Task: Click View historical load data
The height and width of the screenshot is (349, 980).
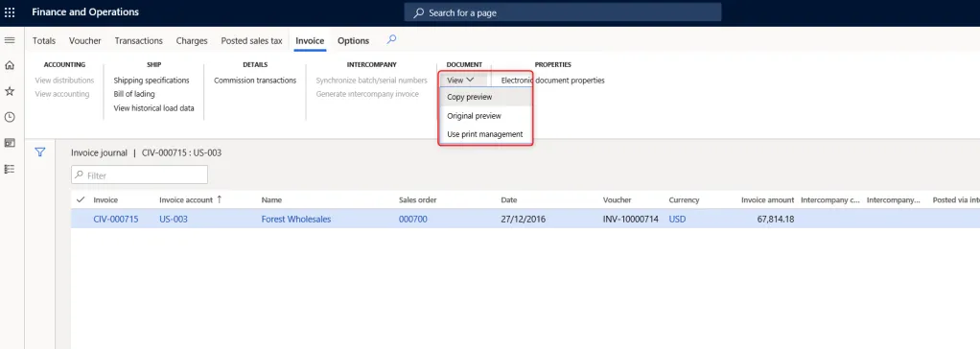Action: tap(153, 107)
